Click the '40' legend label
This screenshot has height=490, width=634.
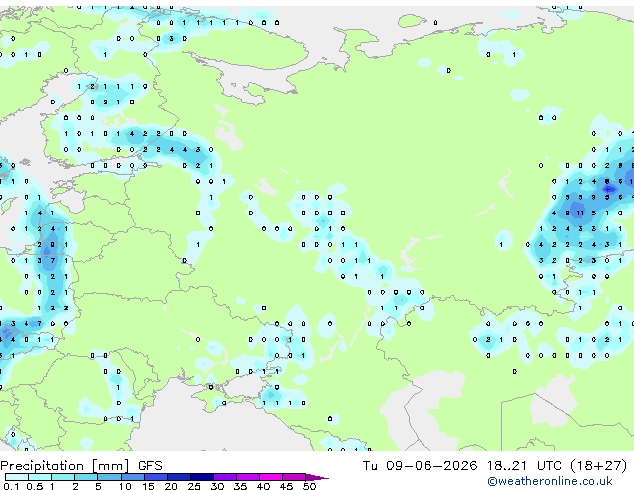point(263,486)
